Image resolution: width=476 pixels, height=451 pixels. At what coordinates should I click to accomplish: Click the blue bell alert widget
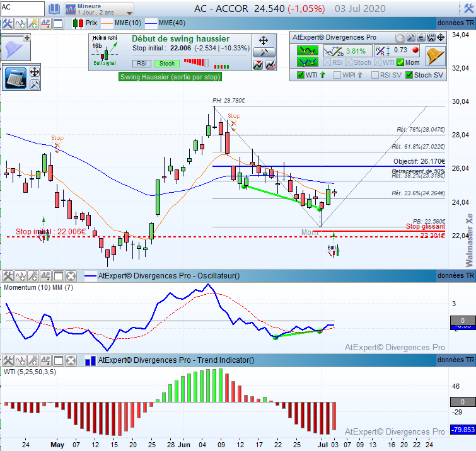[x=15, y=49]
